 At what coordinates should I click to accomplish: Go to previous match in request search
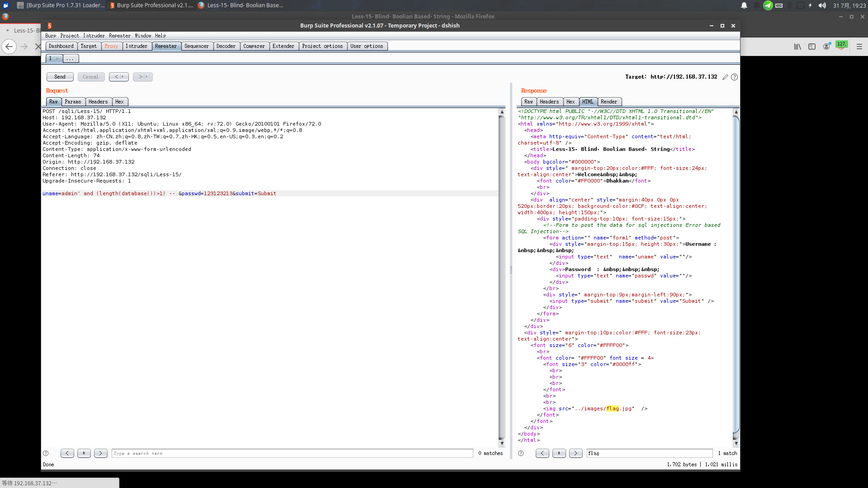[x=67, y=453]
